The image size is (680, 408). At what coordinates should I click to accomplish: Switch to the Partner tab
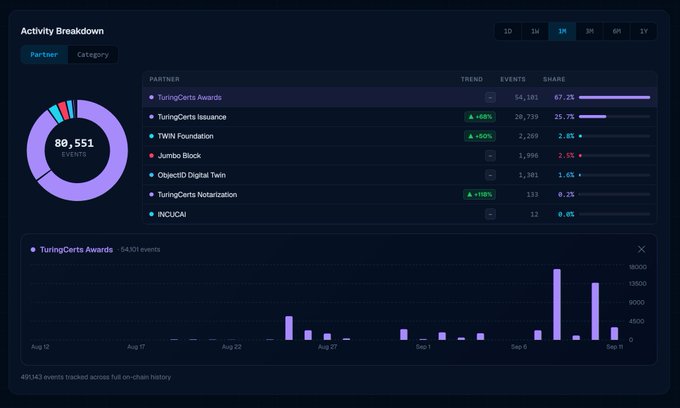pyautogui.click(x=44, y=55)
